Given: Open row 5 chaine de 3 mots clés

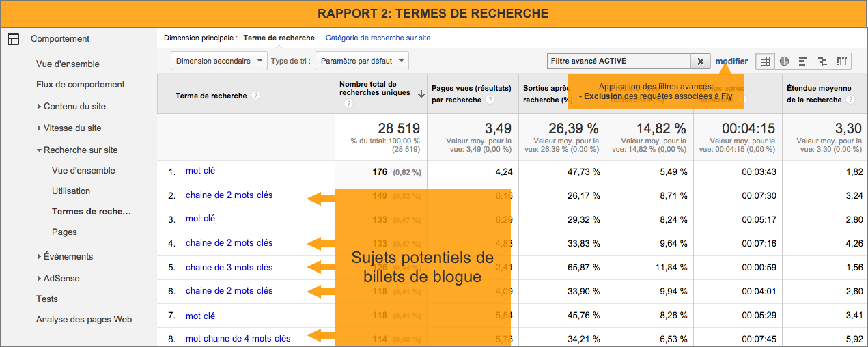Looking at the screenshot, I should [x=229, y=268].
